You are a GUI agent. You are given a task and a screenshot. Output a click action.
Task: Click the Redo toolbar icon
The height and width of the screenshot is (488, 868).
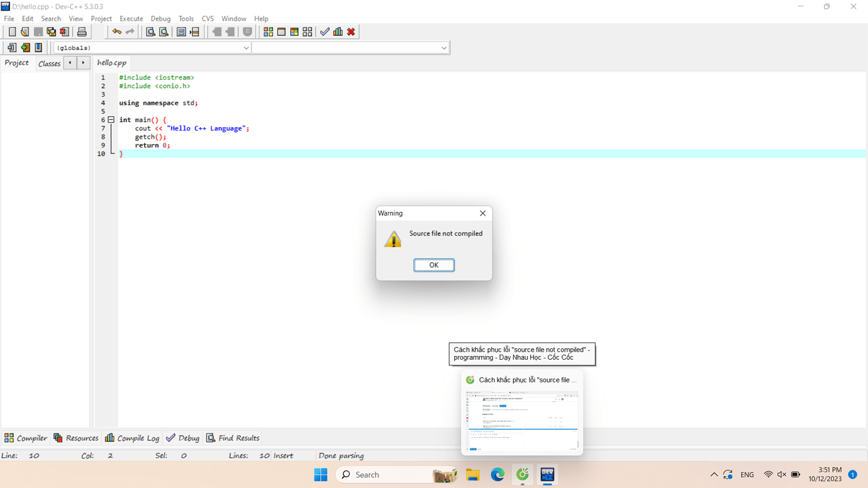point(130,31)
